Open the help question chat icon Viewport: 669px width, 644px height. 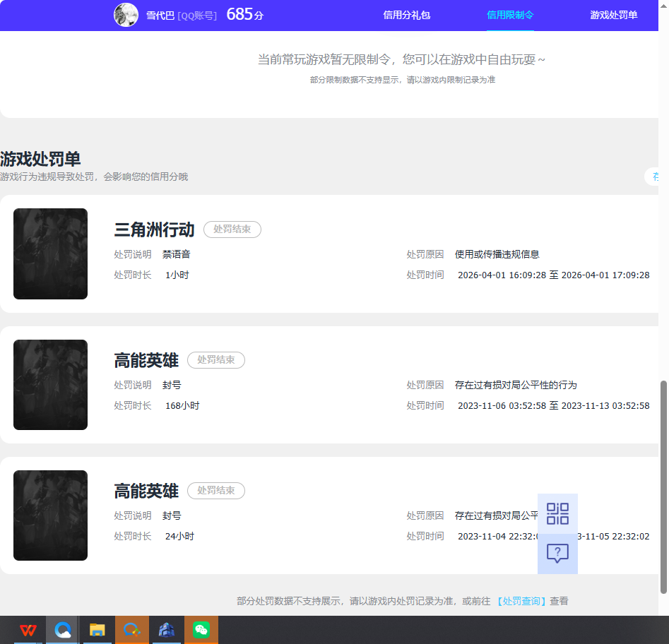(x=557, y=554)
